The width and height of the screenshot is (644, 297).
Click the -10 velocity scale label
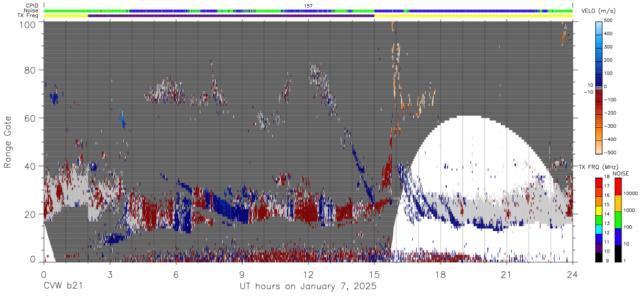pyautogui.click(x=589, y=92)
